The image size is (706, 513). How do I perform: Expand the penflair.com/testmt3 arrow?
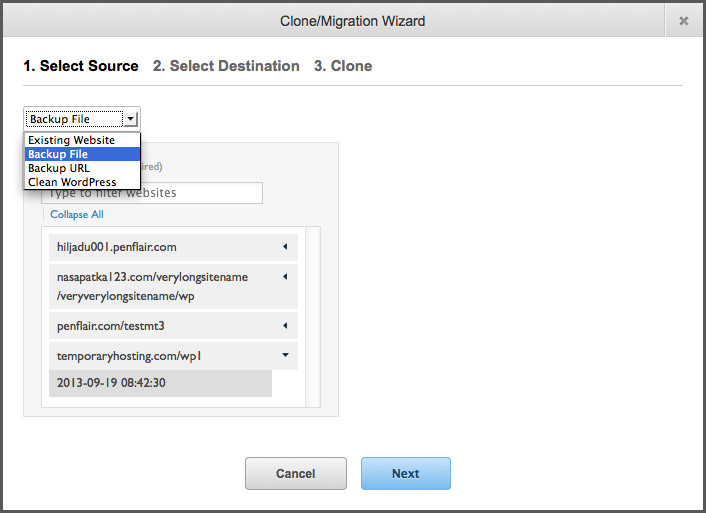click(285, 326)
